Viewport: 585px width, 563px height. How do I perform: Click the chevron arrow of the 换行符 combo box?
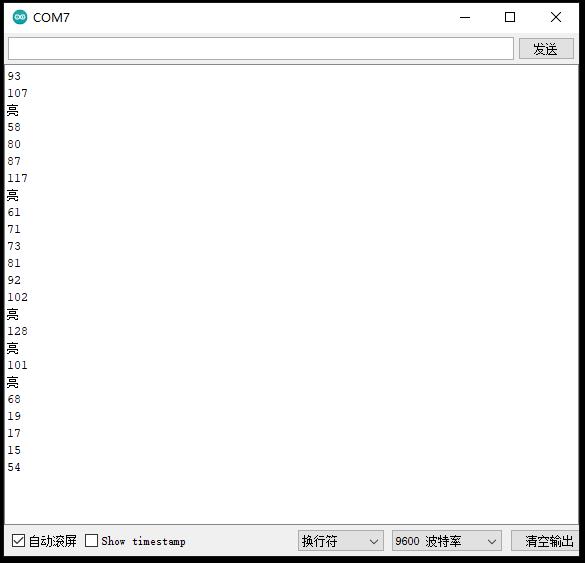(x=373, y=541)
